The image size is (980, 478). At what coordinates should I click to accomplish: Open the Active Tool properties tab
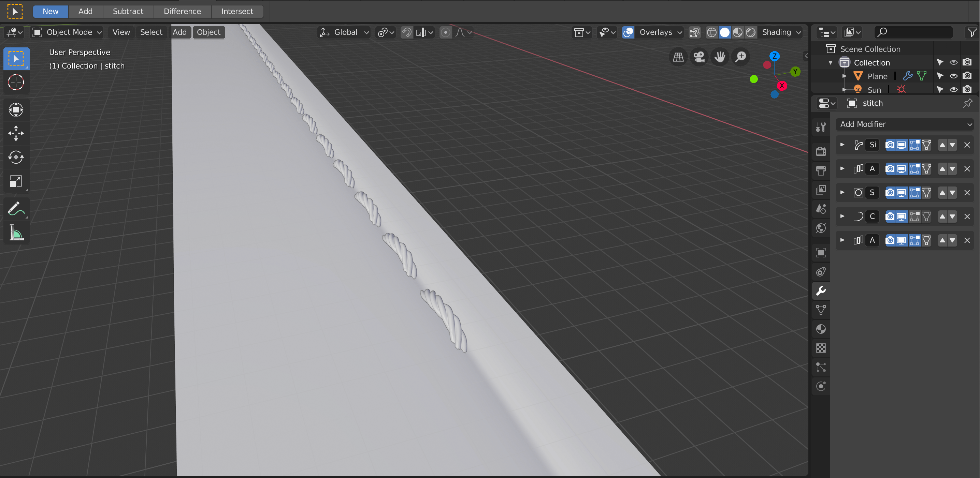pos(821,127)
